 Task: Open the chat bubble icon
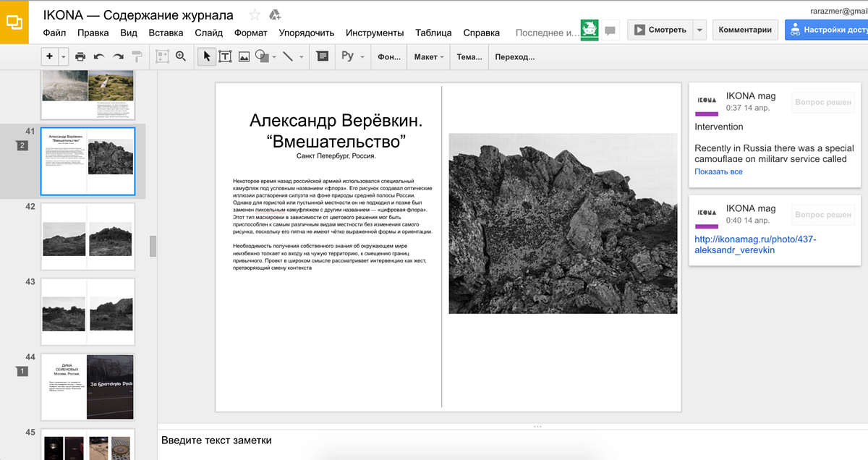coord(610,30)
